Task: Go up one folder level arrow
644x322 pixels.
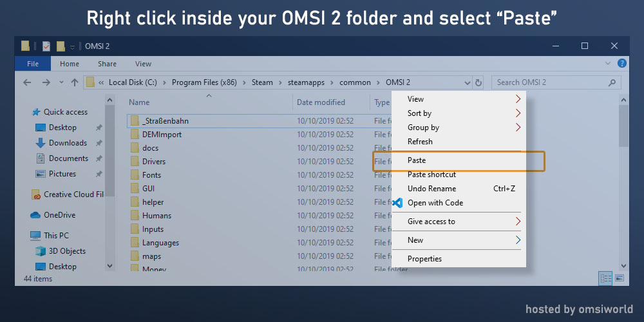Action: [x=74, y=82]
